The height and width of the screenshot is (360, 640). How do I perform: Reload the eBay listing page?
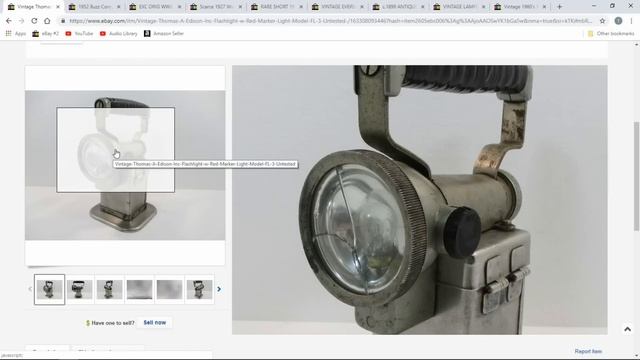(x=34, y=21)
